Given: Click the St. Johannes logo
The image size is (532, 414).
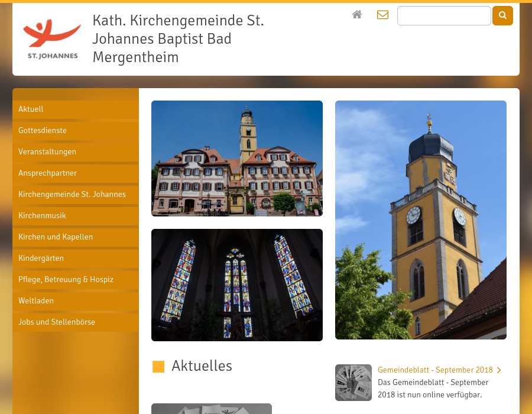Looking at the screenshot, I should 52,38.
